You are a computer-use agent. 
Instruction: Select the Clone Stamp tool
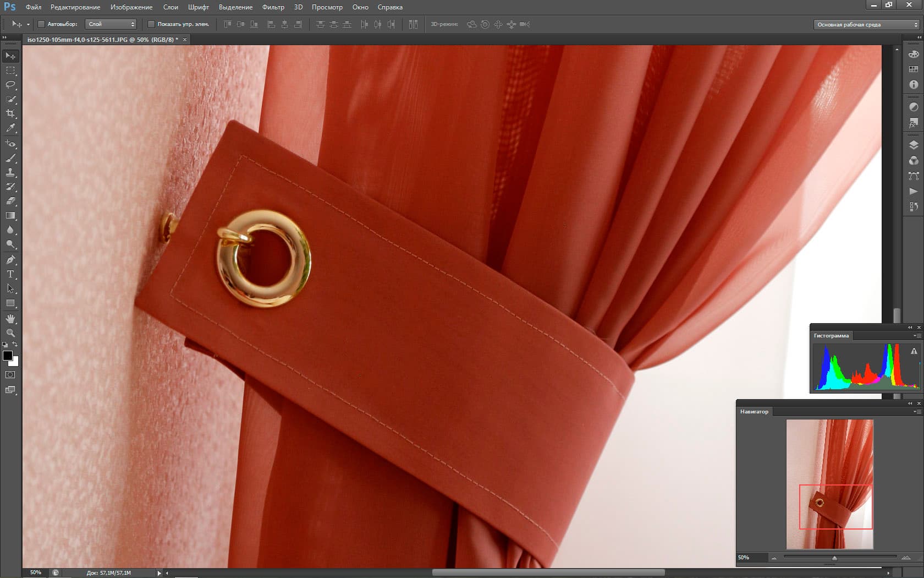click(10, 172)
